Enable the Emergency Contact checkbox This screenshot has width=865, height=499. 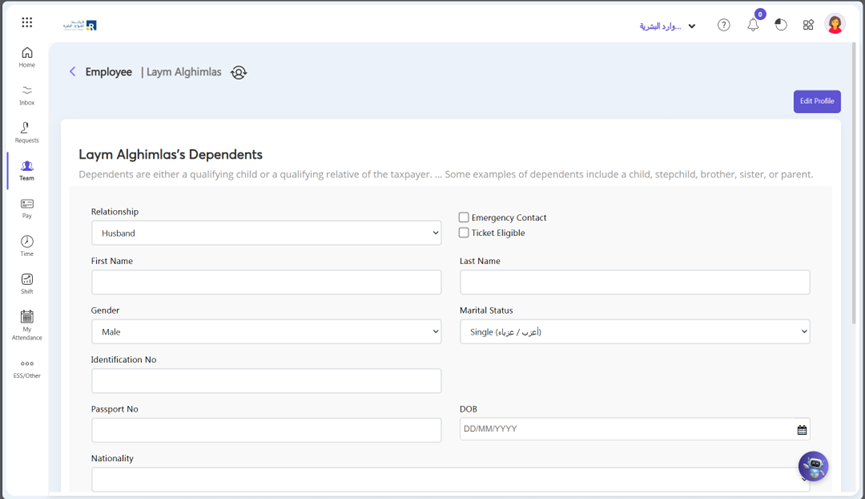[464, 217]
